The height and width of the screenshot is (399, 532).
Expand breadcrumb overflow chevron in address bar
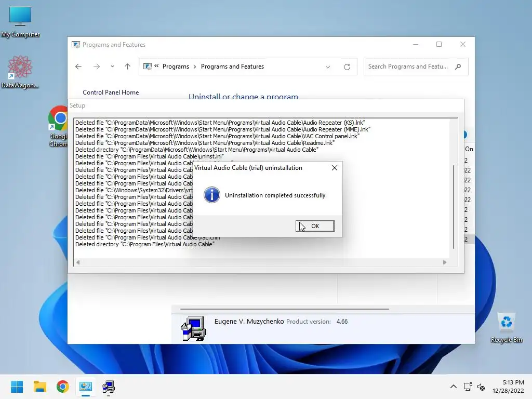pos(156,66)
